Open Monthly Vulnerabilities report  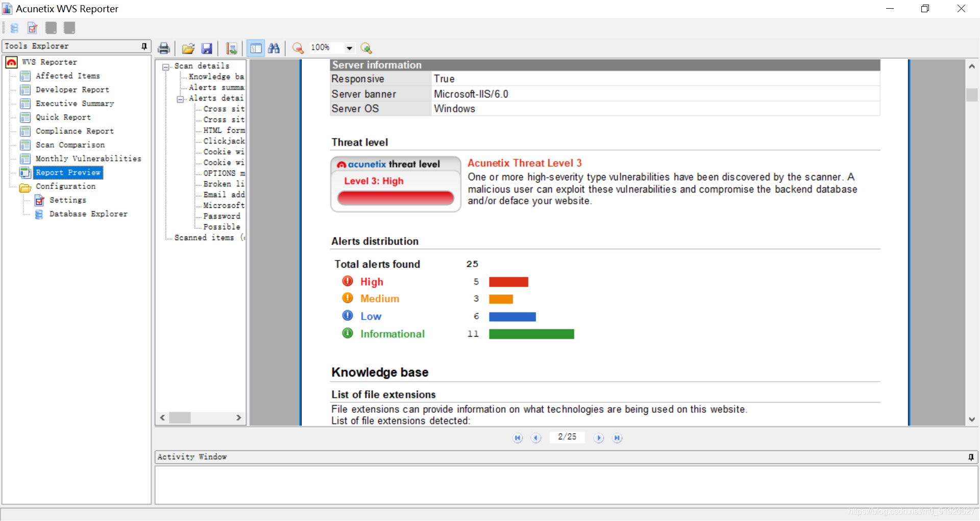point(89,159)
